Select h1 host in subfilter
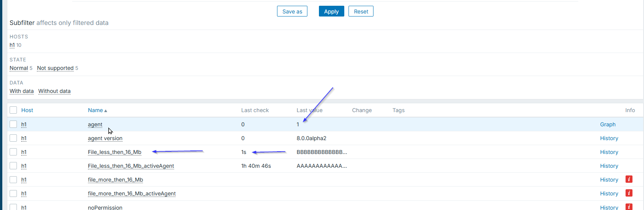The width and height of the screenshot is (644, 210). [x=12, y=45]
